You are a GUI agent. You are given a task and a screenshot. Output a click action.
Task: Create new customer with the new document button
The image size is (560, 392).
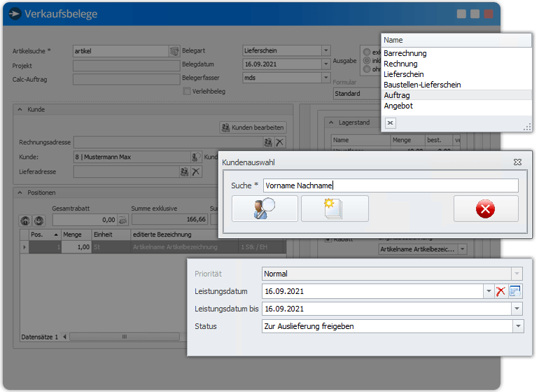335,209
